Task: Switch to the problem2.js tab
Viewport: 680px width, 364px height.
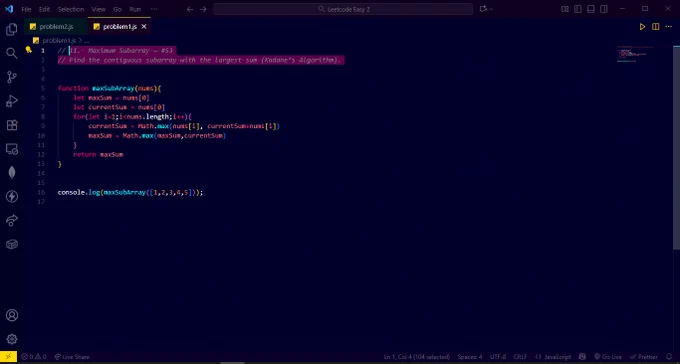Action: (56, 27)
